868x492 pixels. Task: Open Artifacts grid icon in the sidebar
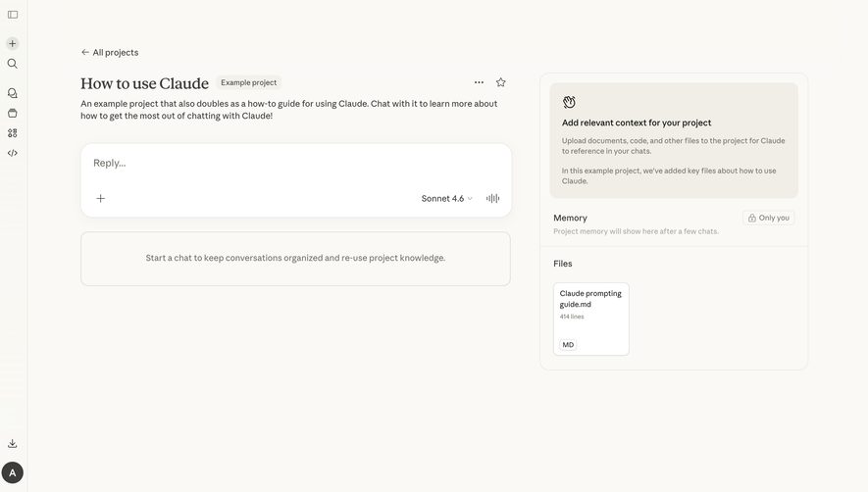coord(12,133)
